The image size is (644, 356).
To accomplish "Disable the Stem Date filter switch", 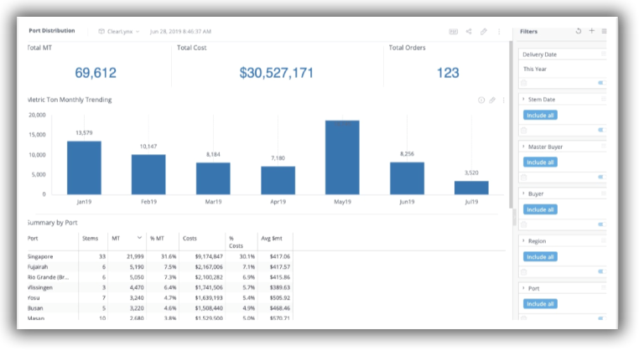I will pyautogui.click(x=602, y=130).
